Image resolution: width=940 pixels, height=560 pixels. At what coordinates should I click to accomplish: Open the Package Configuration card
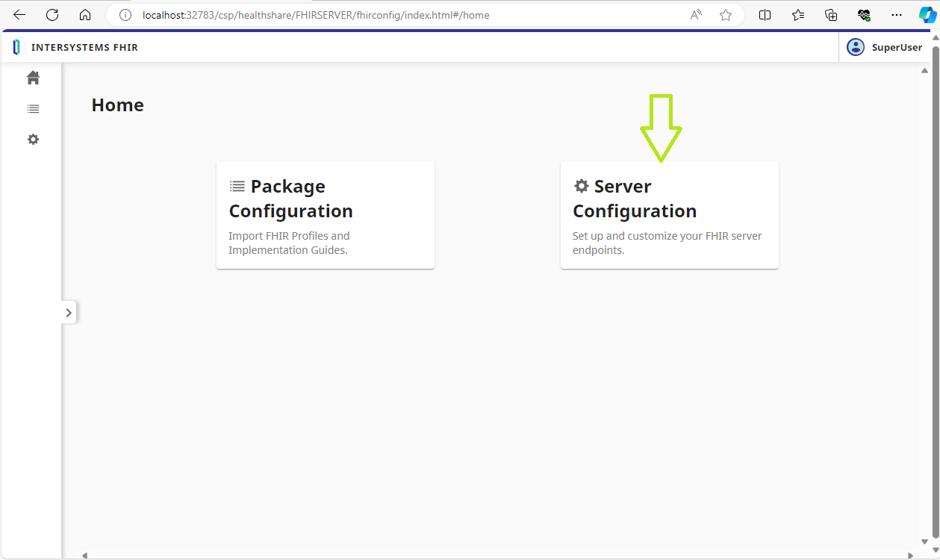326,215
